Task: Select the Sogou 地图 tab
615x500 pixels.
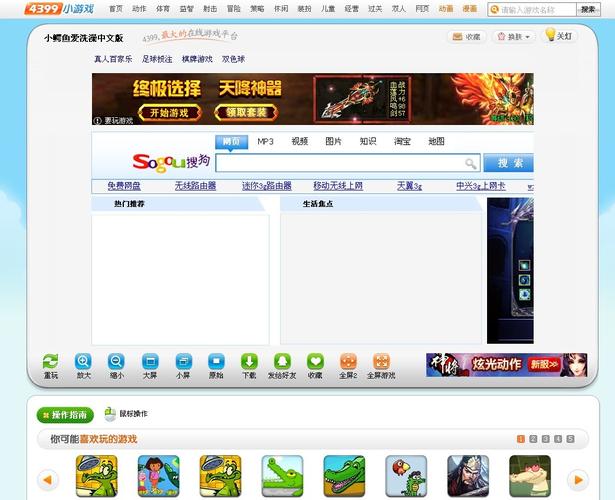Action: click(x=436, y=142)
